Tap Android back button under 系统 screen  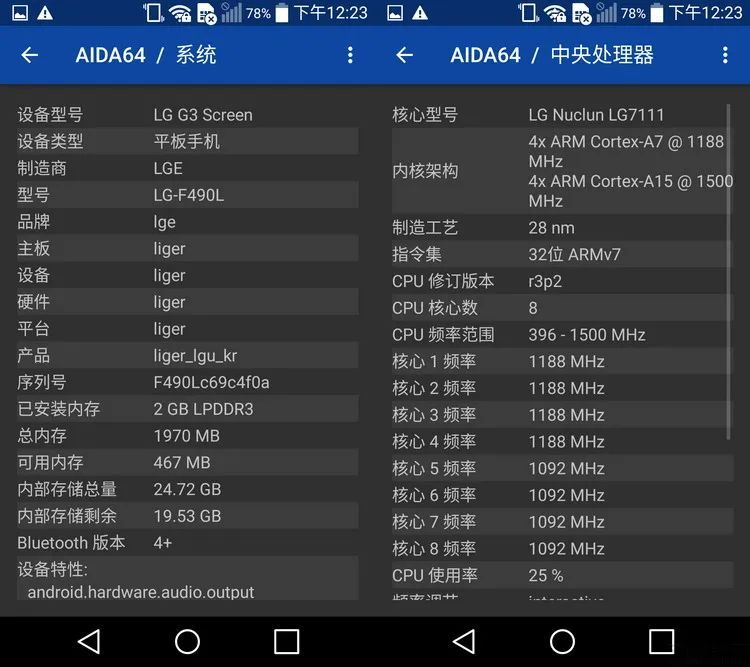89,641
